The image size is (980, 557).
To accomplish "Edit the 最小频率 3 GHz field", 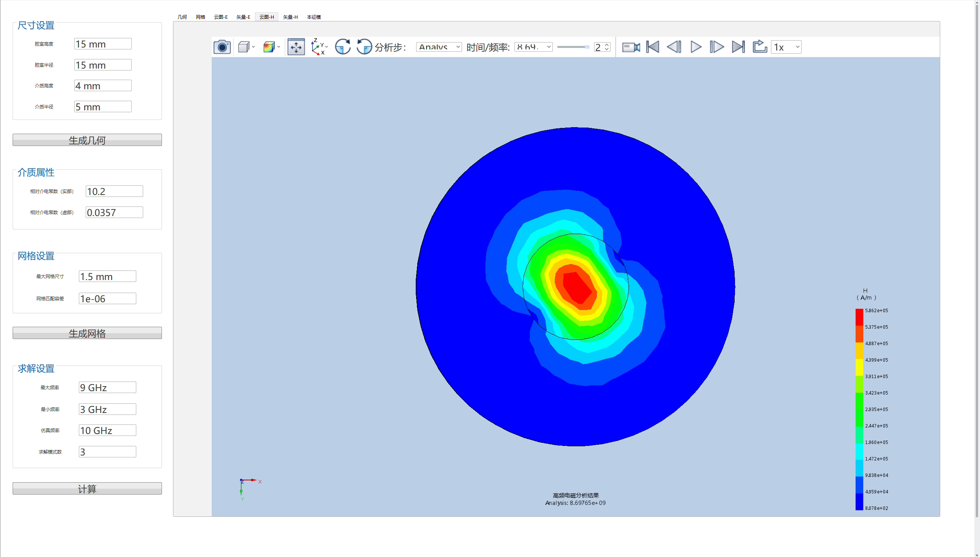I will (108, 409).
